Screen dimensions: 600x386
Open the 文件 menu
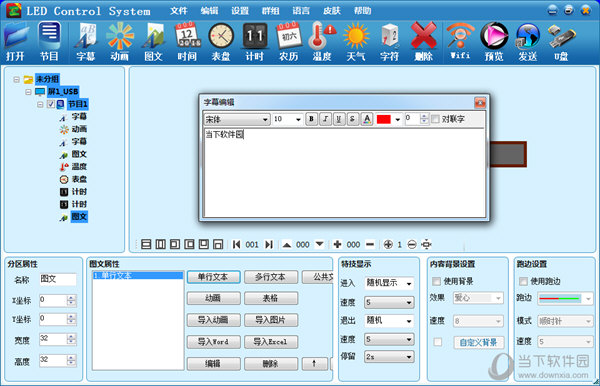pyautogui.click(x=179, y=11)
